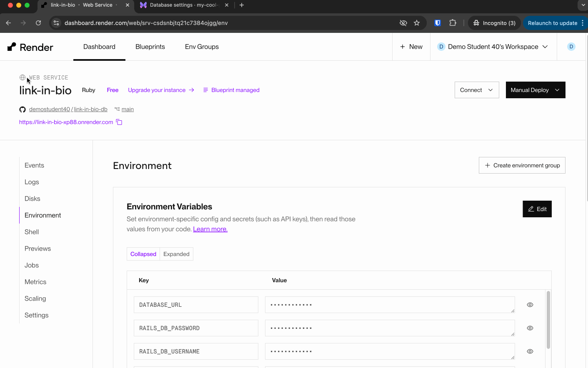588x368 pixels.
Task: Close the Database settings tab
Action: click(x=226, y=5)
